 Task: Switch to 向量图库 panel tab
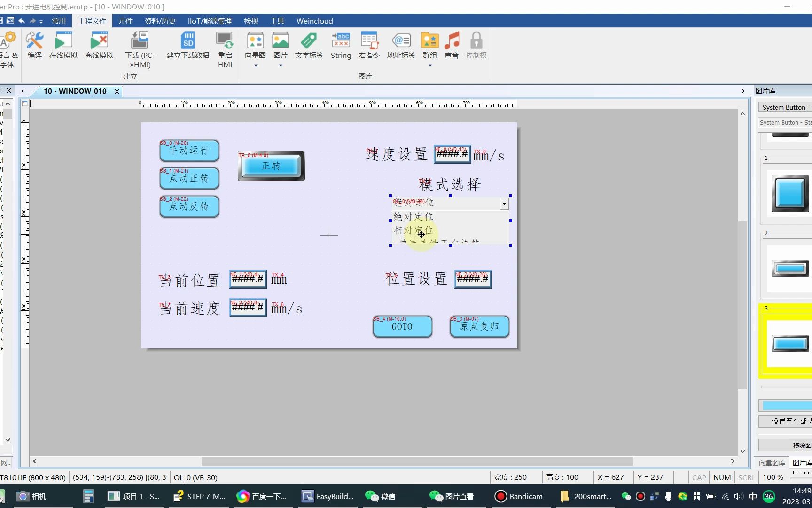point(772,463)
